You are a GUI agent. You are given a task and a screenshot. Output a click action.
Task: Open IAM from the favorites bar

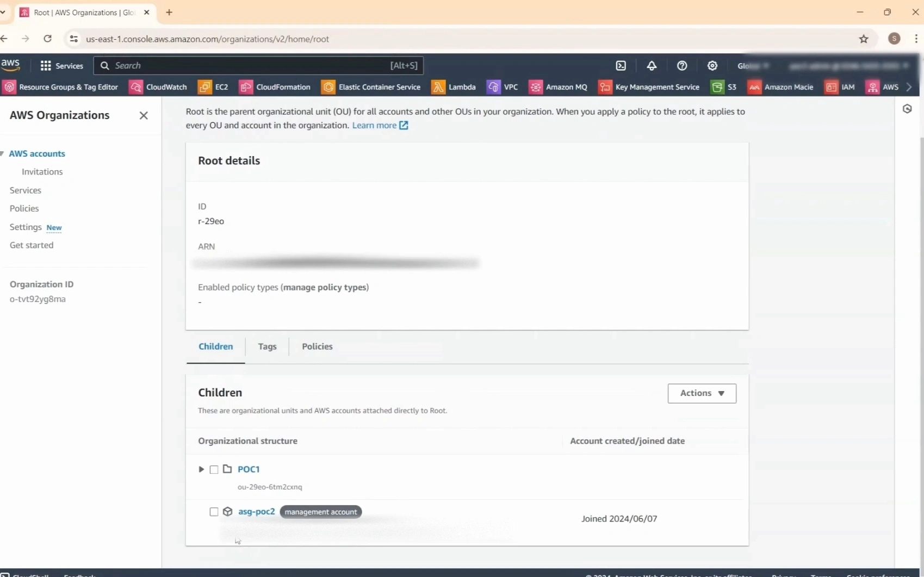click(x=840, y=87)
